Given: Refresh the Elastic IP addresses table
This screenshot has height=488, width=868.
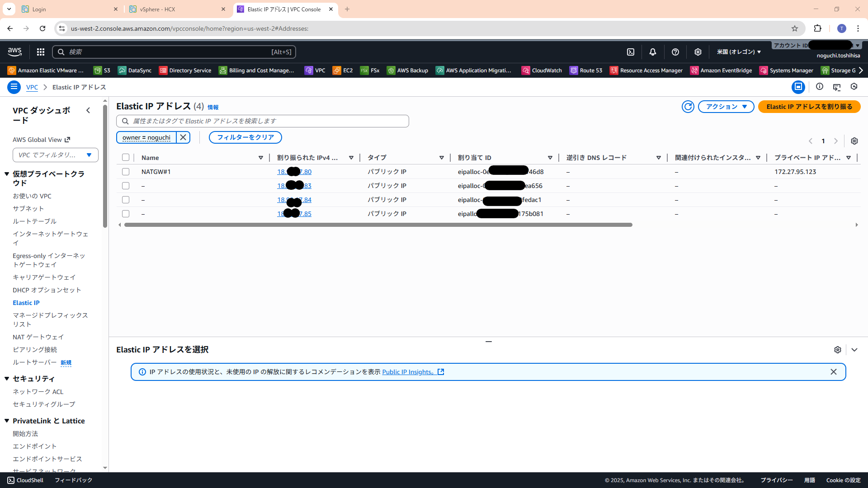Looking at the screenshot, I should 688,107.
